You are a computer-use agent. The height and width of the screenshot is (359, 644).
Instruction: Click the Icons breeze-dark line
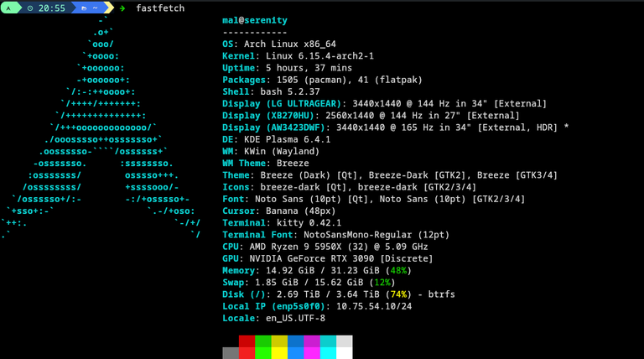(x=349, y=187)
